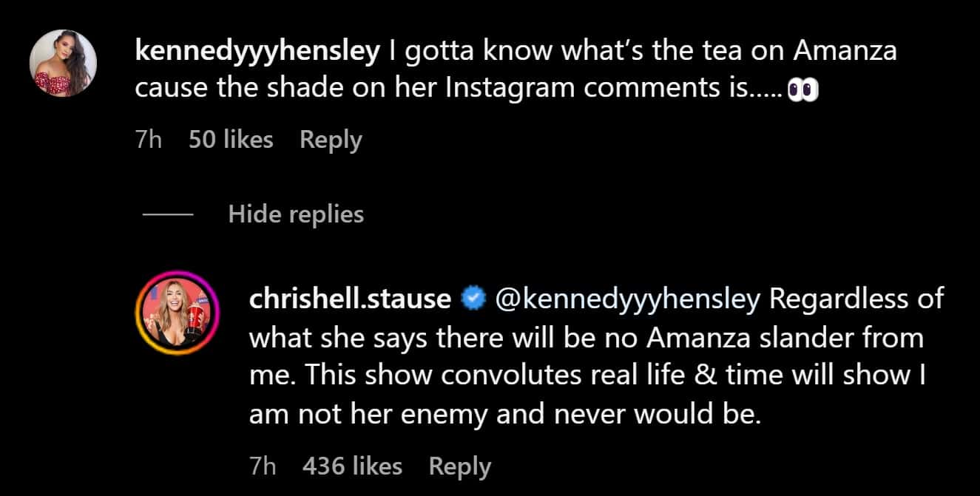The image size is (980, 496).
Task: Toggle like state on kennedyyyhensley's comment
Action: 232,139
